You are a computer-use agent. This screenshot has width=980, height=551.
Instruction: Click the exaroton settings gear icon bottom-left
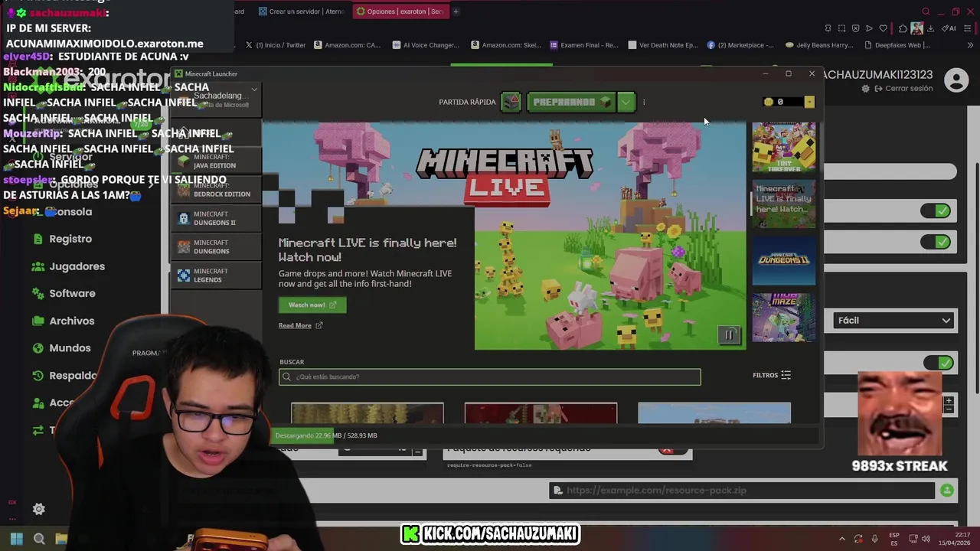[39, 509]
